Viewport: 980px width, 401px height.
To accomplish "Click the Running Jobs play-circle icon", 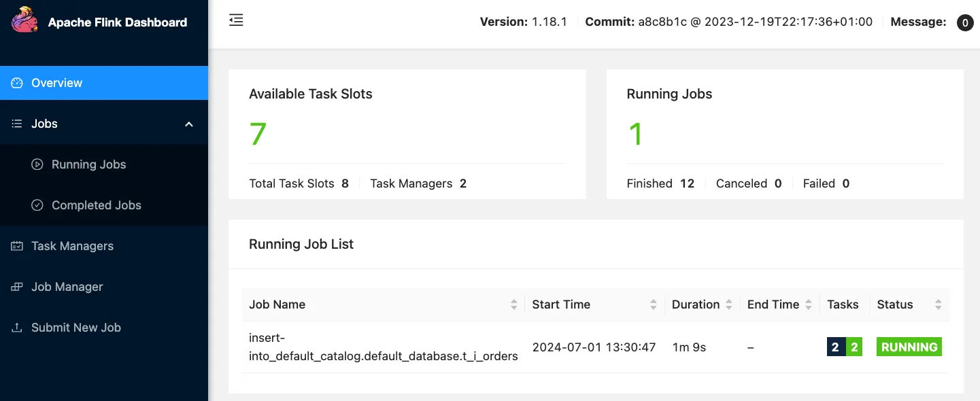I will click(x=38, y=164).
